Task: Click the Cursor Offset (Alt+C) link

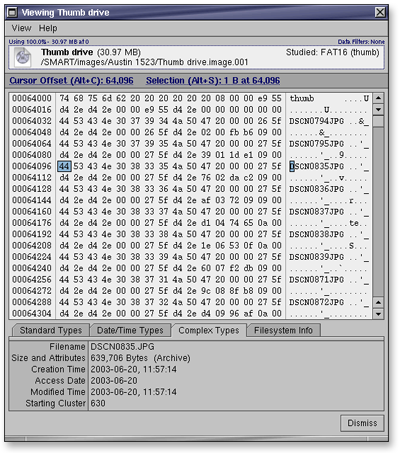Action: [71, 81]
